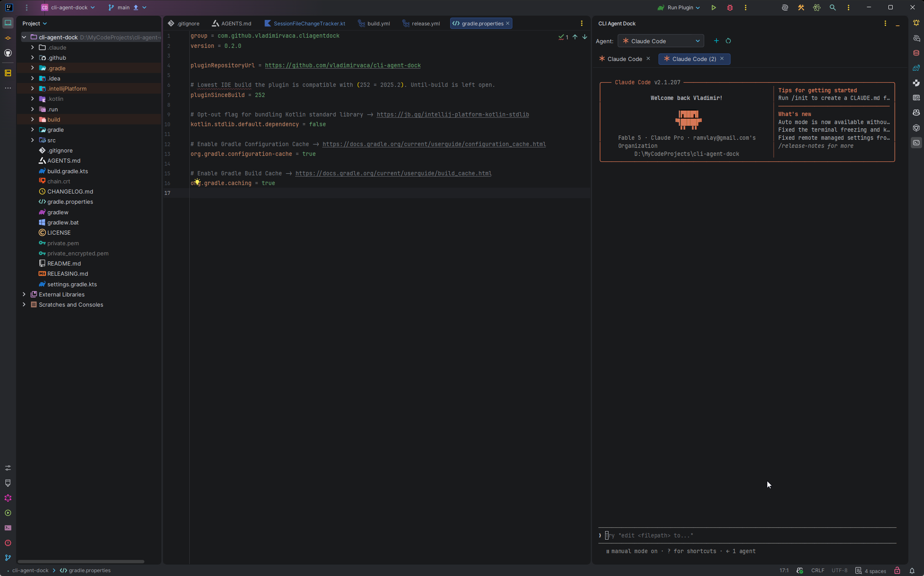The image size is (924, 576).
Task: Open the github.com/vladimirvaca/cli-agent-dock link
Action: [x=343, y=65]
